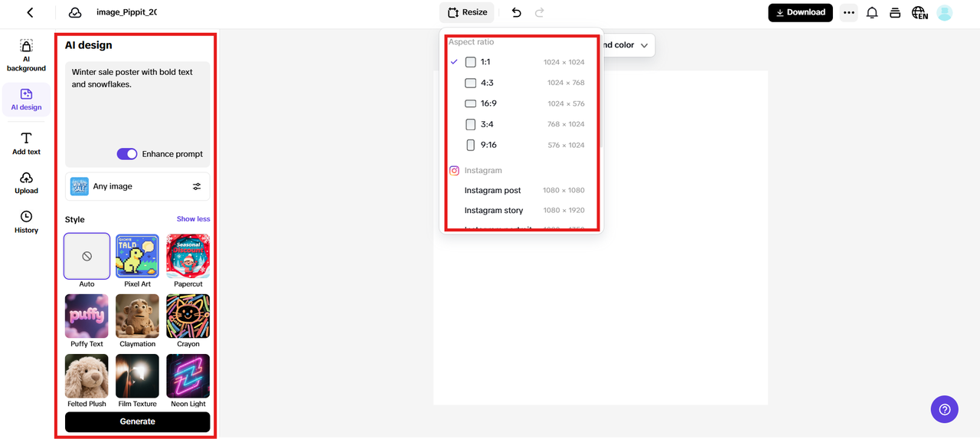
Task: Open the AI background tool
Action: click(x=26, y=55)
